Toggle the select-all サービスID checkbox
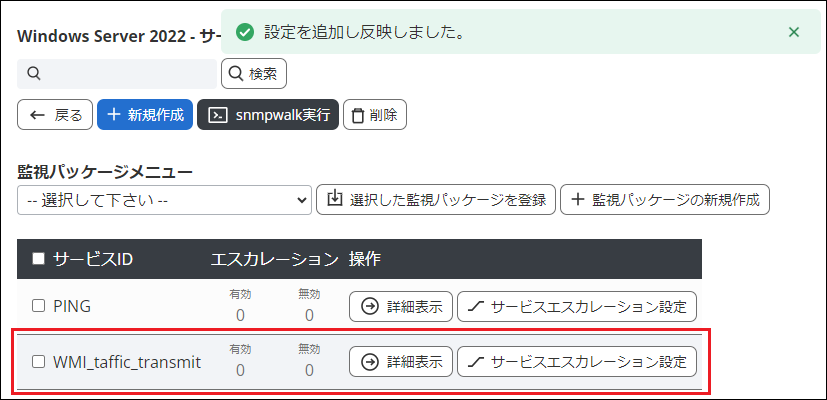The width and height of the screenshot is (827, 400). point(39,259)
